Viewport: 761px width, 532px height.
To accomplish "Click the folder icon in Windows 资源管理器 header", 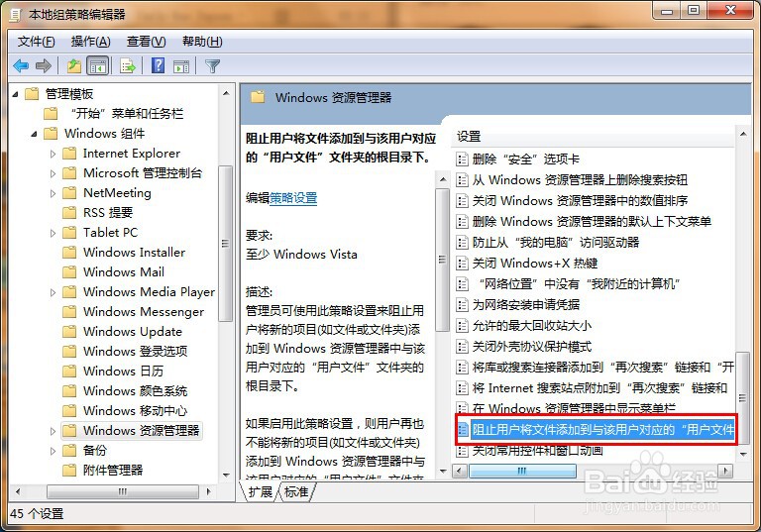I will [258, 97].
